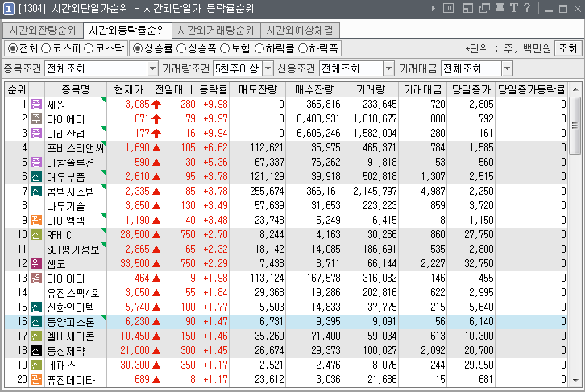
Task: Click the 신 badge next to 신화인터텍
Action: (35, 307)
